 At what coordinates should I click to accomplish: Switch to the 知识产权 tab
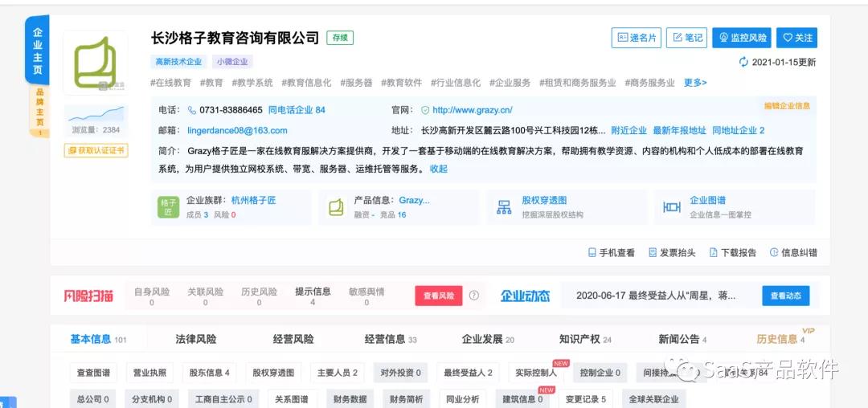[x=579, y=340]
